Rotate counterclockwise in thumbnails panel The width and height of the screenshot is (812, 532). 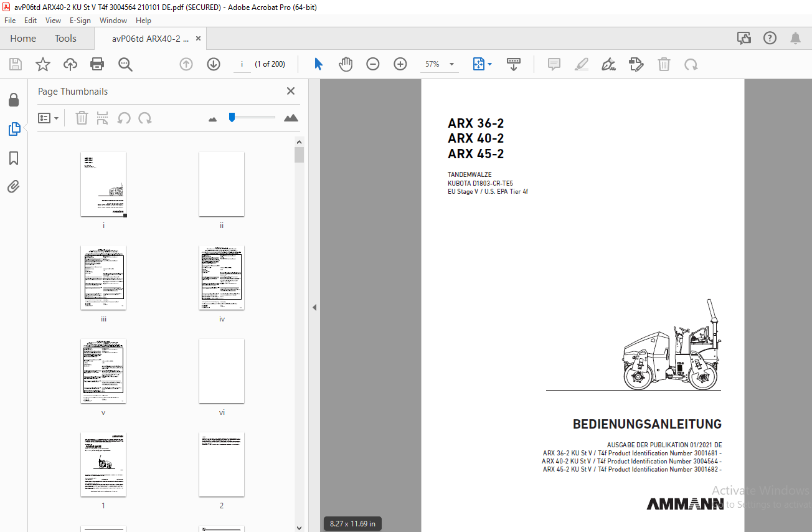124,118
